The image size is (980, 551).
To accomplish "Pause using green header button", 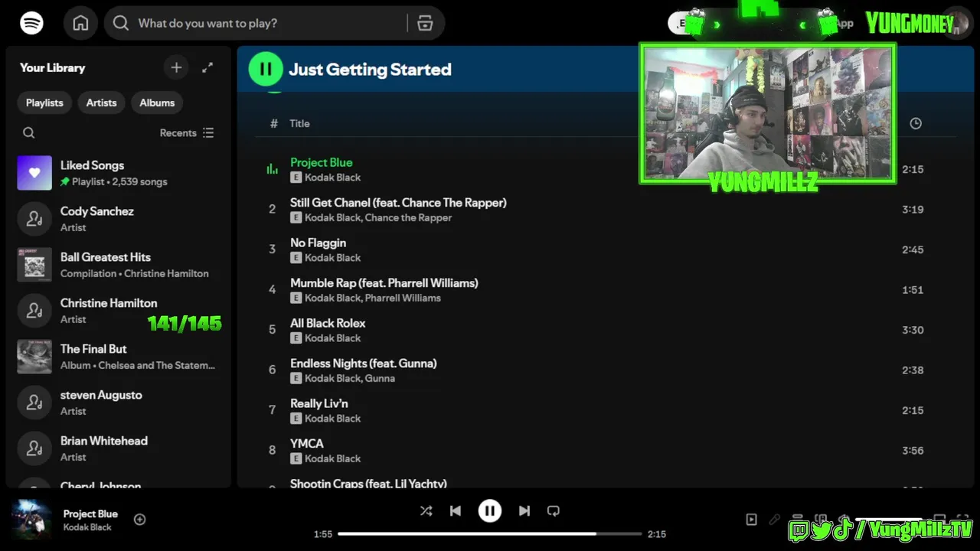I will 266,69.
